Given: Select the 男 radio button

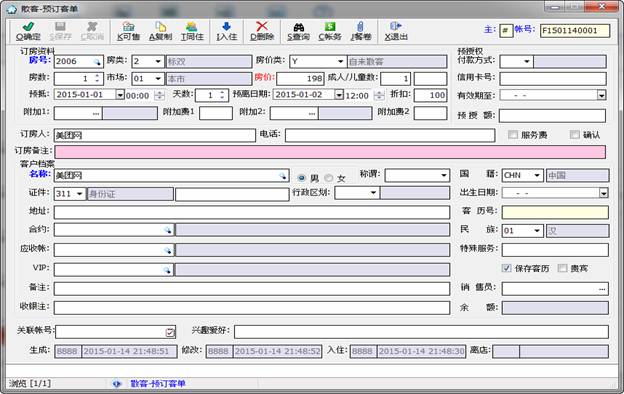Looking at the screenshot, I should click(x=302, y=178).
